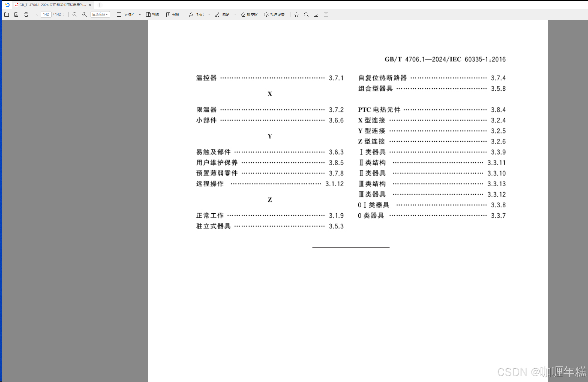The width and height of the screenshot is (588, 382).
Task: Go to the previous page with the left arrow
Action: click(x=37, y=14)
